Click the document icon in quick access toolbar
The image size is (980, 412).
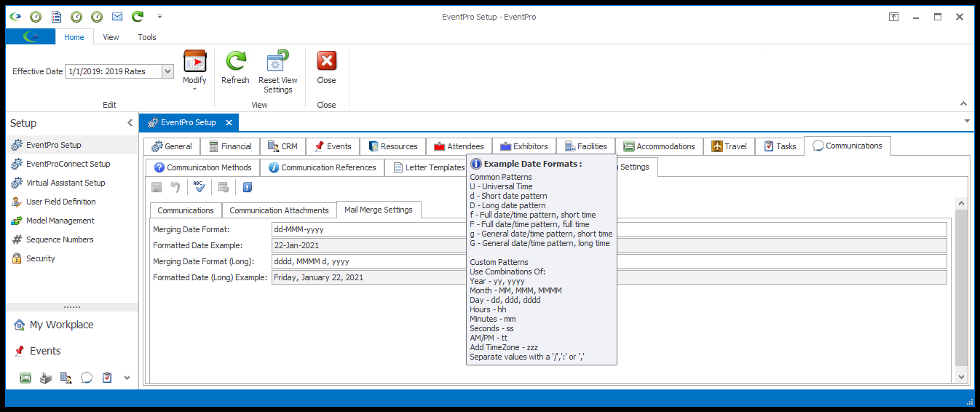(x=55, y=16)
